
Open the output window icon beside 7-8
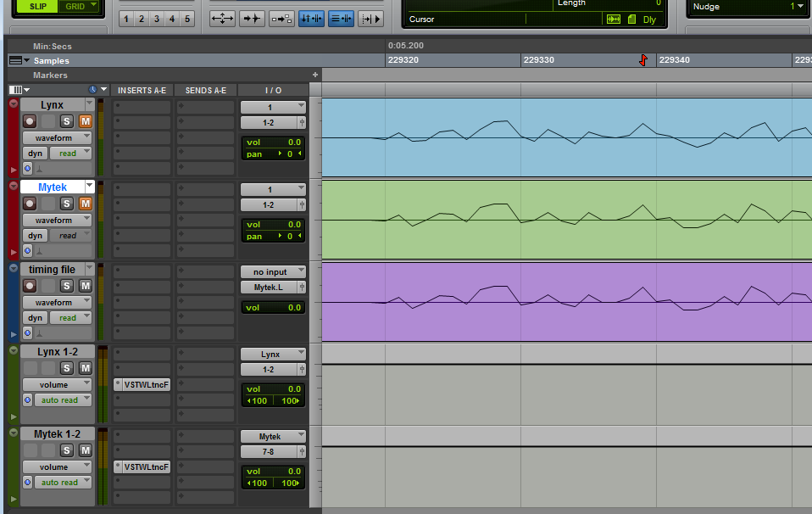[302, 452]
